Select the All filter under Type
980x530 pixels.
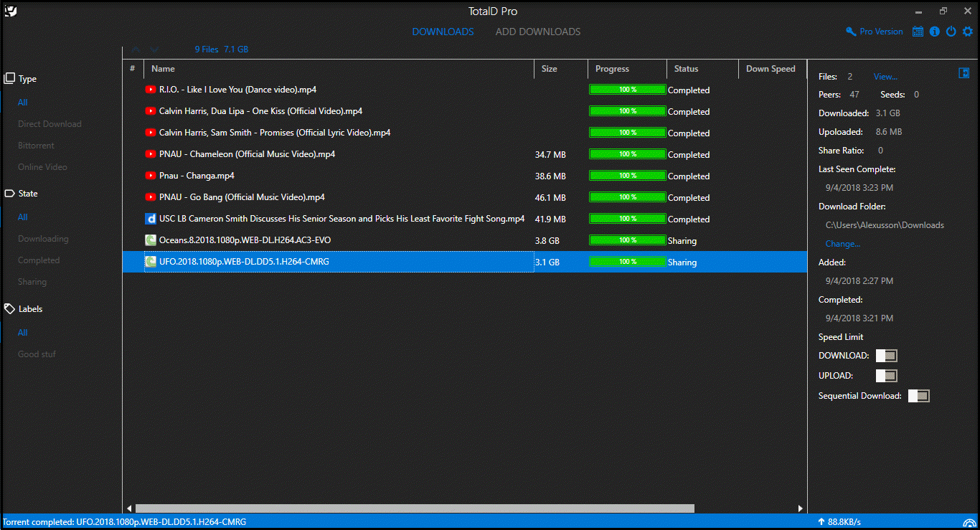(23, 103)
